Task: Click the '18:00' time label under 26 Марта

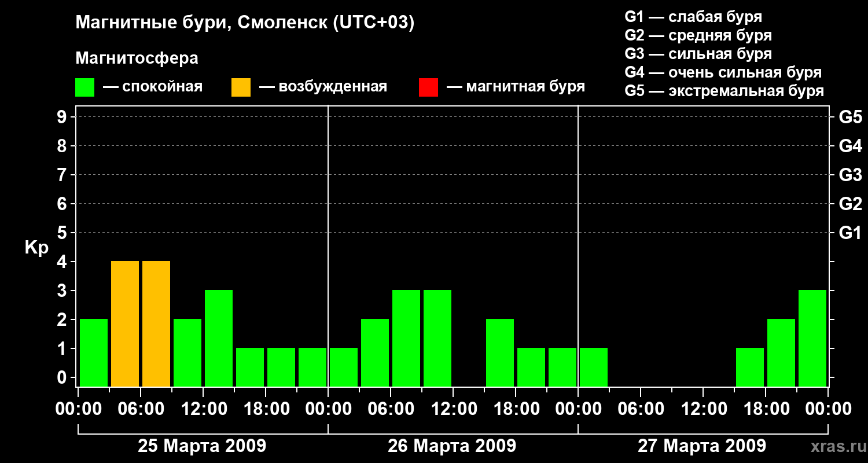Action: 516,409
